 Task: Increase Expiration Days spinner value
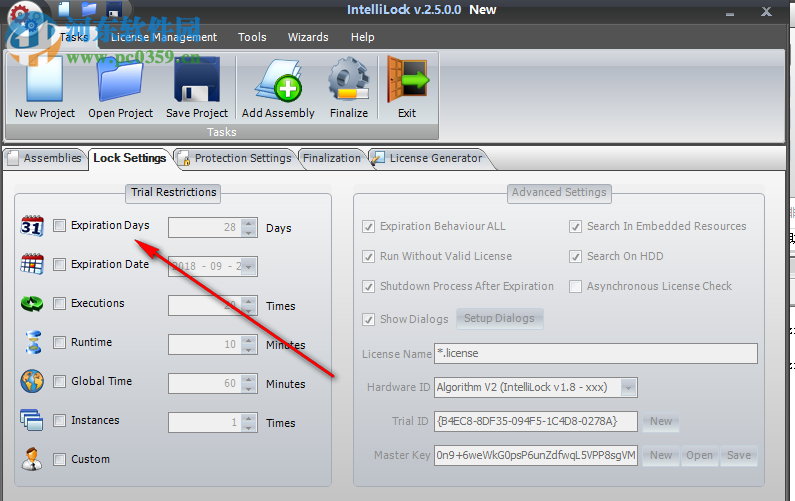pyautogui.click(x=248, y=223)
